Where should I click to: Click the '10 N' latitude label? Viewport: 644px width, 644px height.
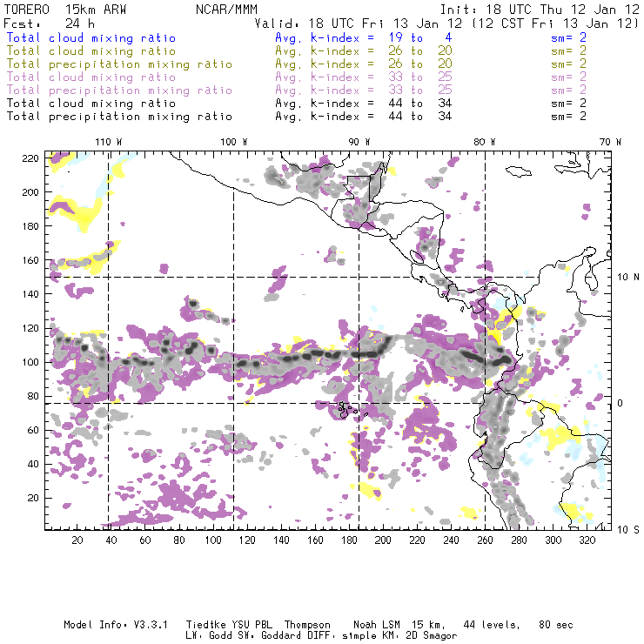[628, 278]
